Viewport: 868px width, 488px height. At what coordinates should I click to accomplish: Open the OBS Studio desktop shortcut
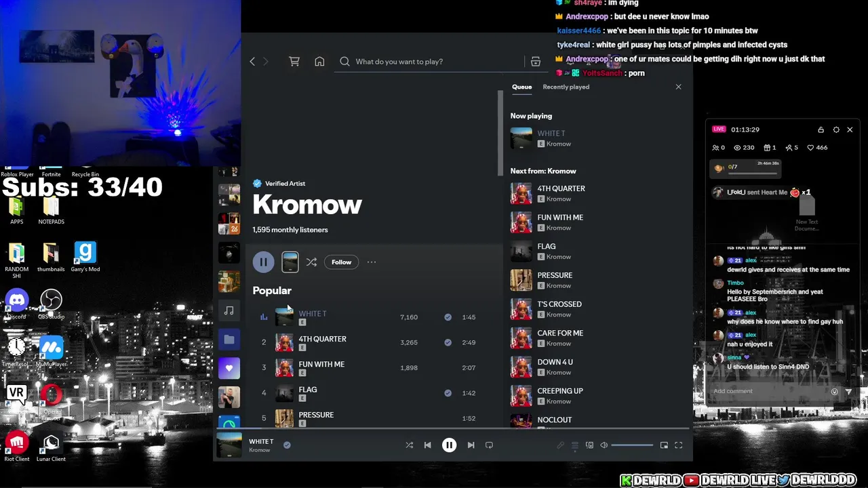(51, 304)
